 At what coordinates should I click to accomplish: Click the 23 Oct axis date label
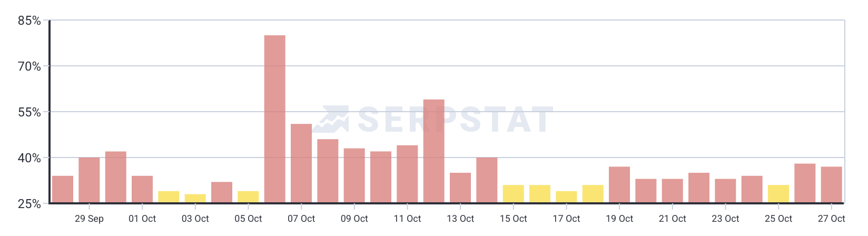click(725, 219)
